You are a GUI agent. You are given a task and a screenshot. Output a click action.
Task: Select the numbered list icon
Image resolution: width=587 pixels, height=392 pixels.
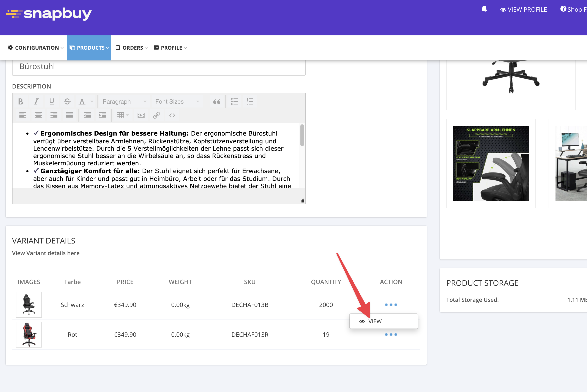[250, 101]
